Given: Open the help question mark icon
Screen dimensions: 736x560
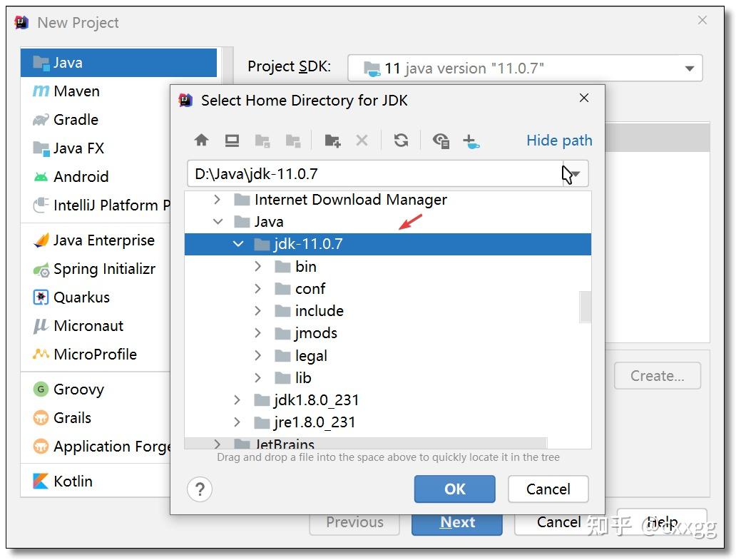Looking at the screenshot, I should click(200, 489).
